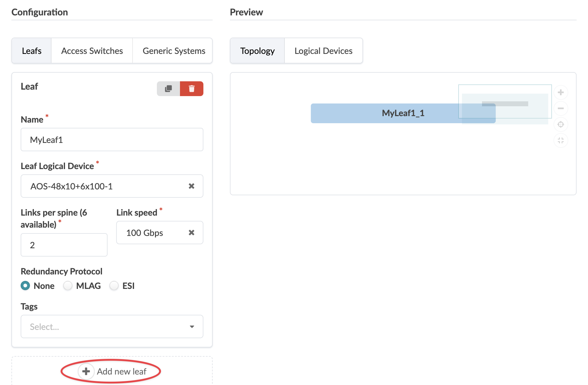Select None redundancy protocol
The image size is (588, 385).
pos(25,286)
